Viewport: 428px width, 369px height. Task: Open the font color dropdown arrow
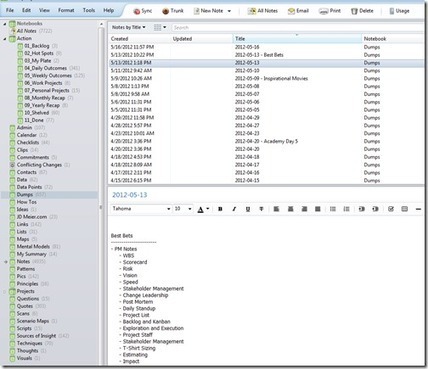(207, 209)
